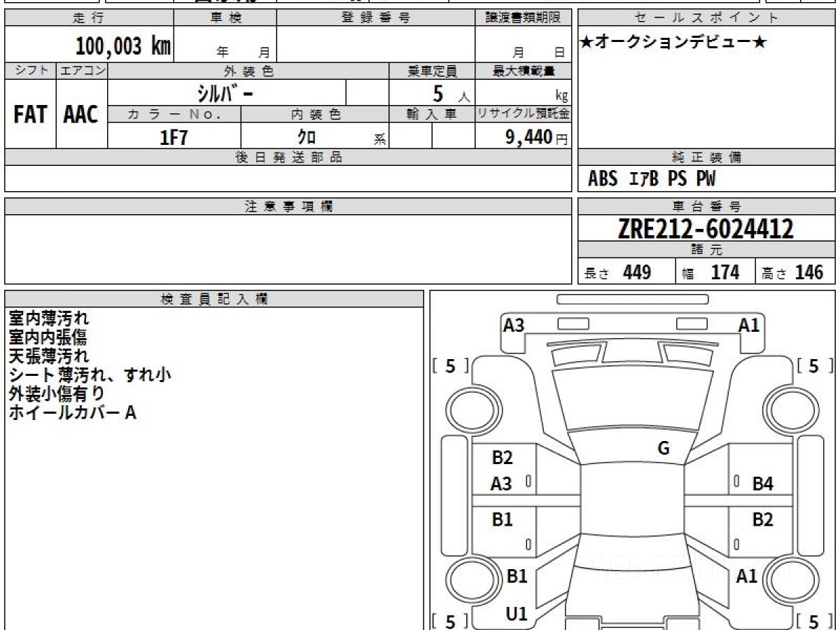Click the interior color value クロ
The width and height of the screenshot is (840, 630).
[x=307, y=137]
